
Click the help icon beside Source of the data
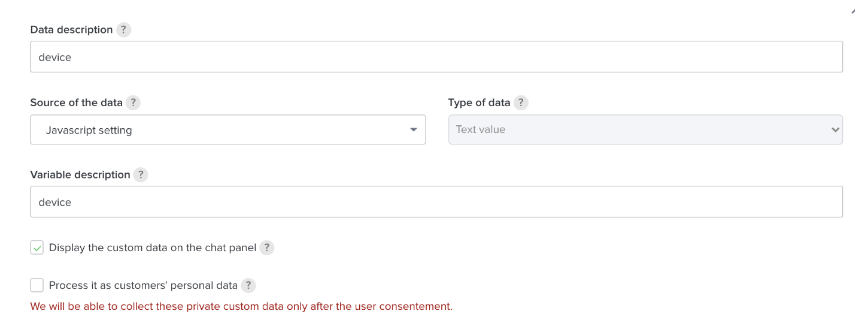[133, 102]
